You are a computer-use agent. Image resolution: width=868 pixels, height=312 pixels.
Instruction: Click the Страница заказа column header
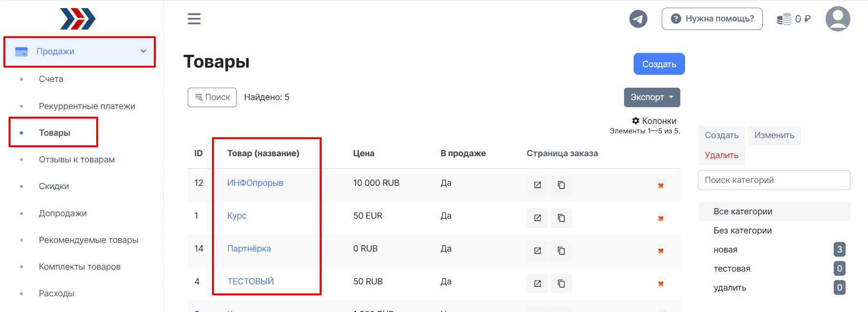click(562, 153)
